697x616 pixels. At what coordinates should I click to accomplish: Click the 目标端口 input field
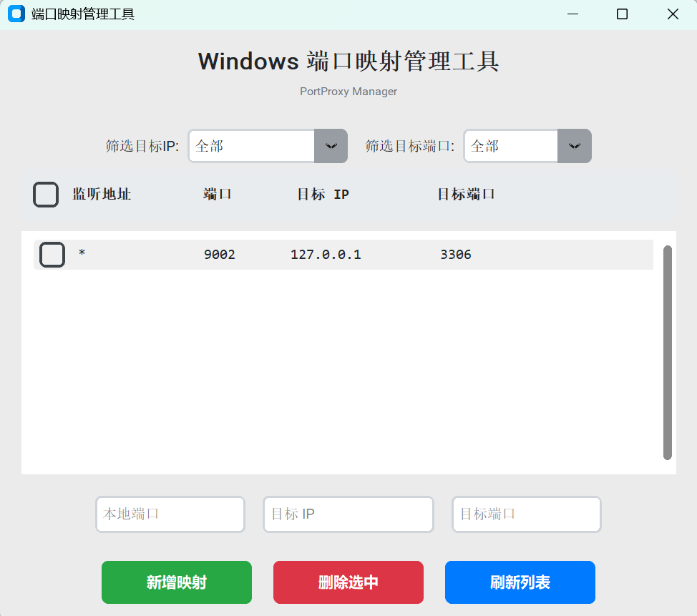click(526, 514)
